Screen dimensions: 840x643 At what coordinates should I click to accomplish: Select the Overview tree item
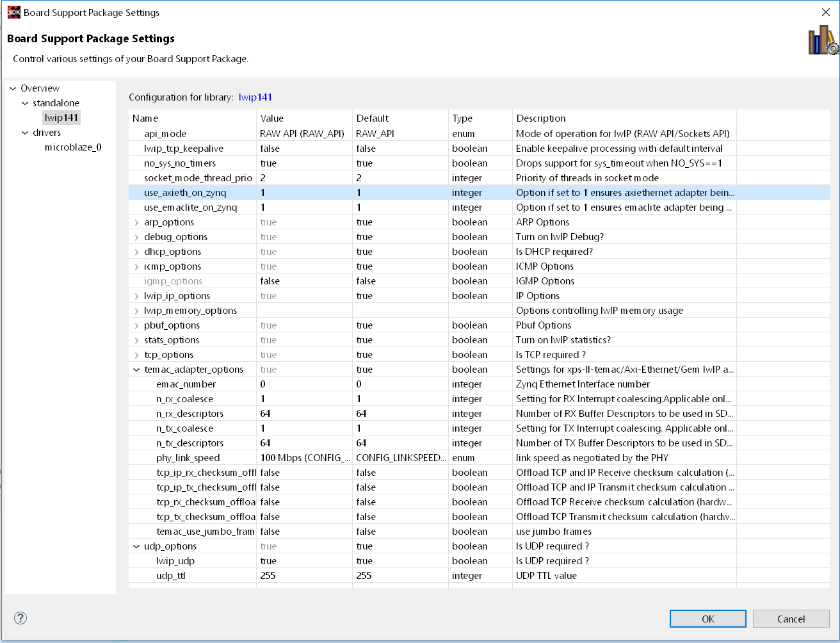[x=40, y=88]
